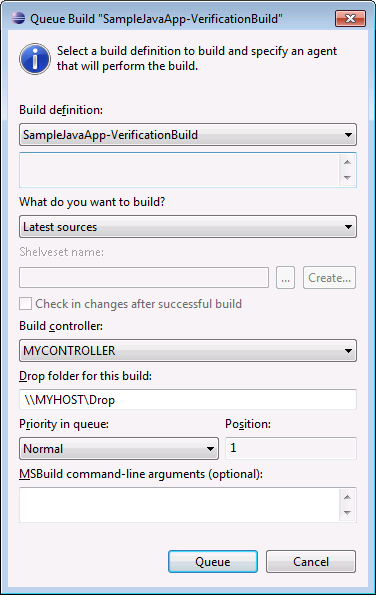Click the blue information icon

point(35,59)
